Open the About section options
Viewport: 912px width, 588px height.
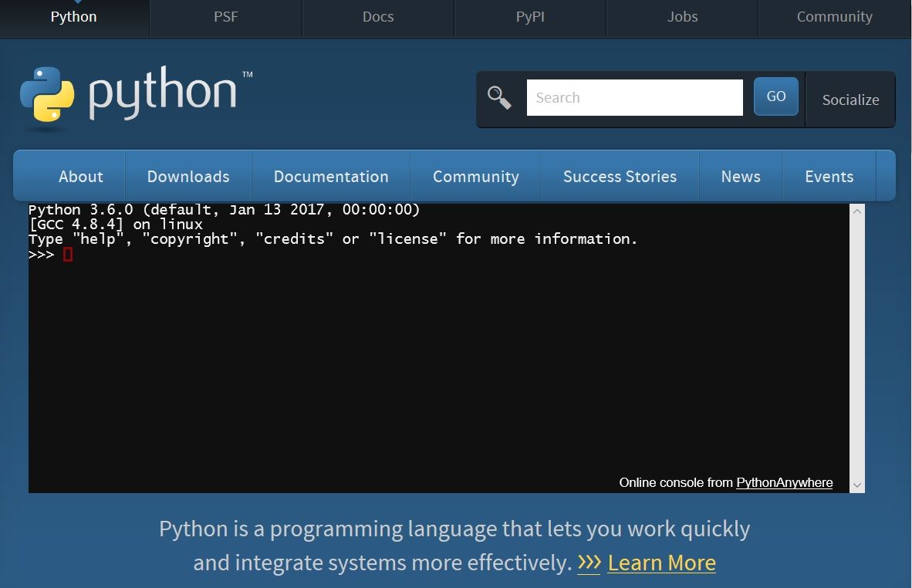80,176
